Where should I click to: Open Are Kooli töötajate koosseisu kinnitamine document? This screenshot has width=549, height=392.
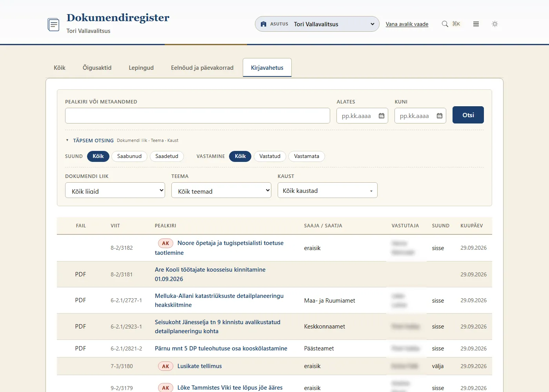tap(210, 274)
